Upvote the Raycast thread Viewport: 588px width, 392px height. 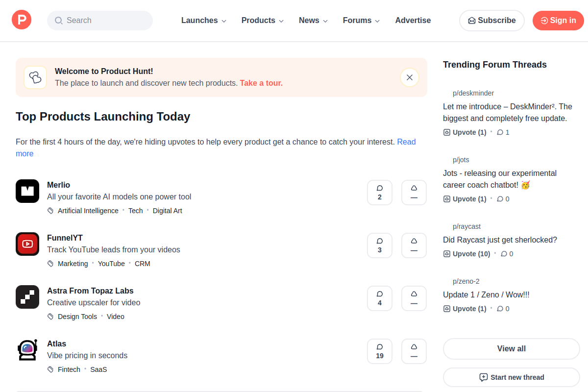[x=467, y=254]
